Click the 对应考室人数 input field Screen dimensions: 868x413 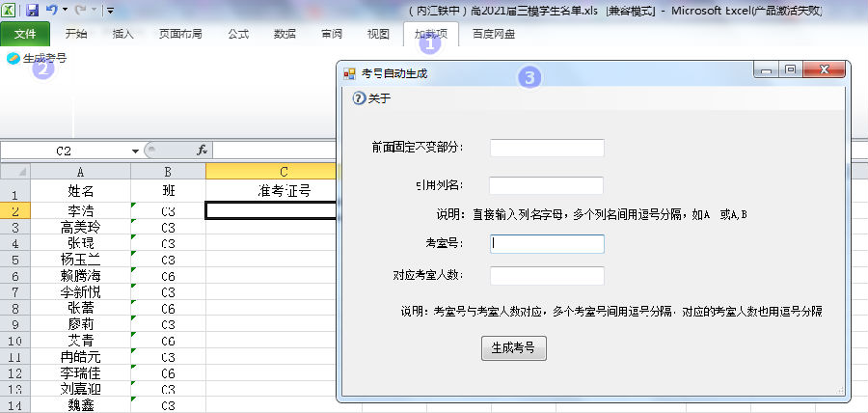547,276
